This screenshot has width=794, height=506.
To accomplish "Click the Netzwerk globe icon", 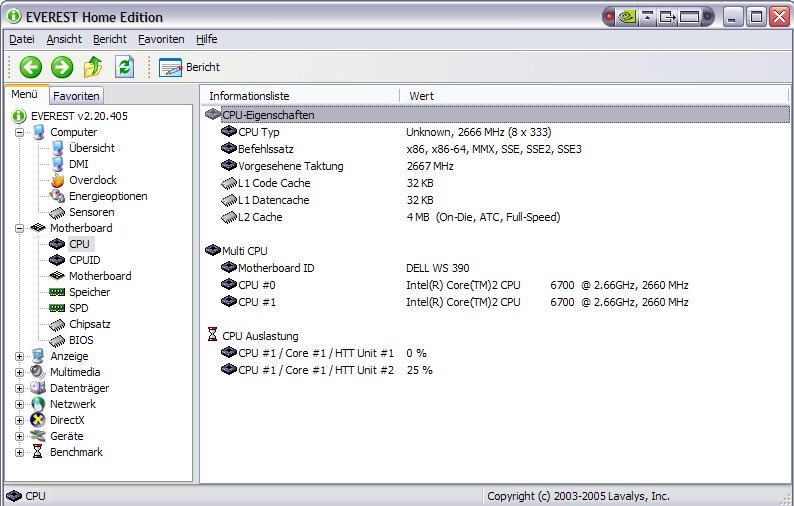I will click(38, 404).
